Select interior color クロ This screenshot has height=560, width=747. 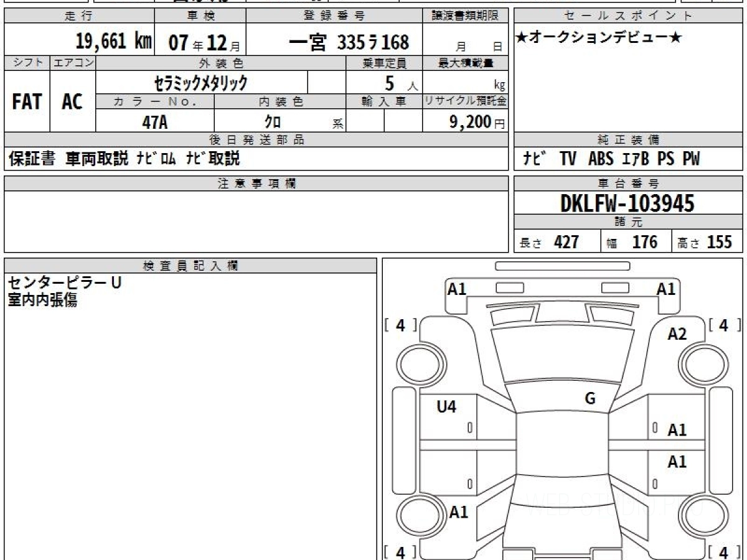tap(273, 122)
